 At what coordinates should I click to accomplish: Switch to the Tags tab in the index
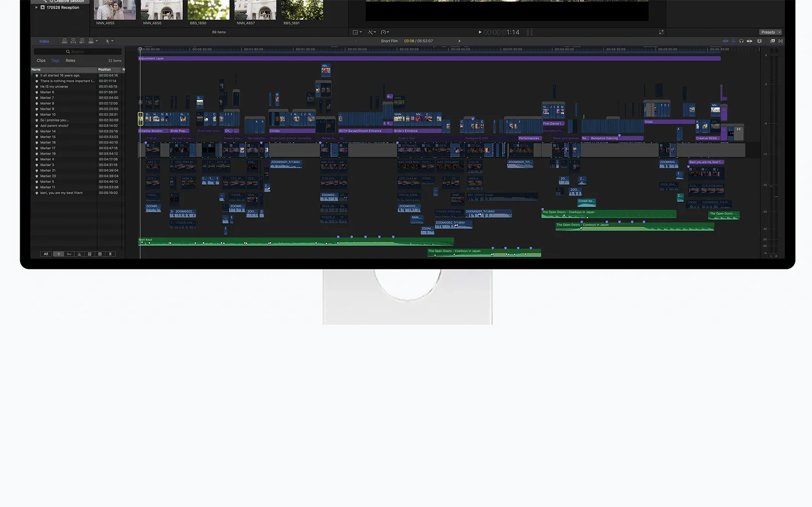pyautogui.click(x=55, y=60)
